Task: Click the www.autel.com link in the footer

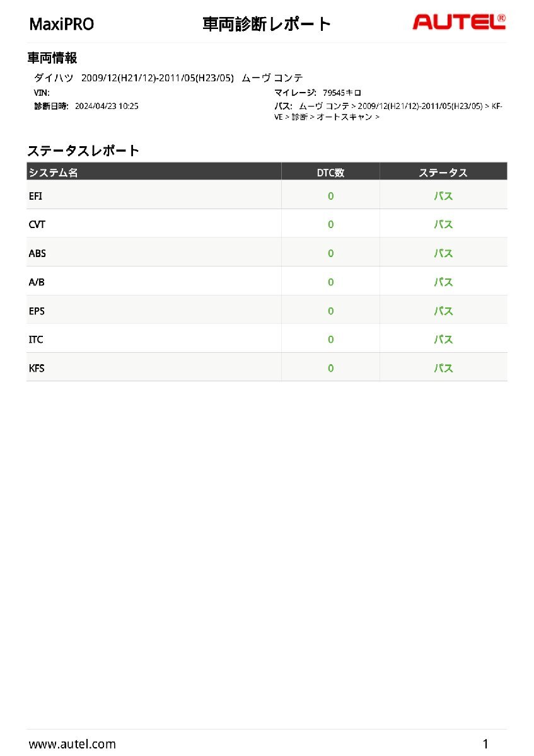Action: click(x=73, y=744)
